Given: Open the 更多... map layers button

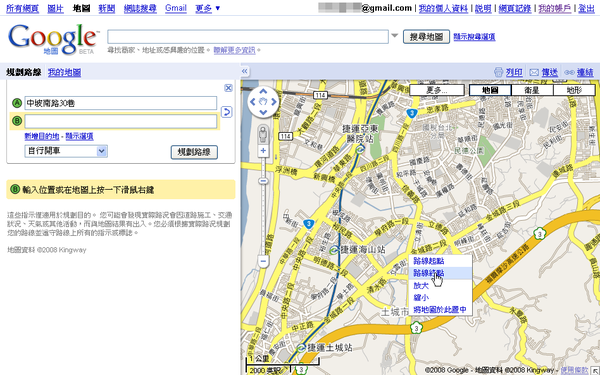Looking at the screenshot, I should [437, 90].
